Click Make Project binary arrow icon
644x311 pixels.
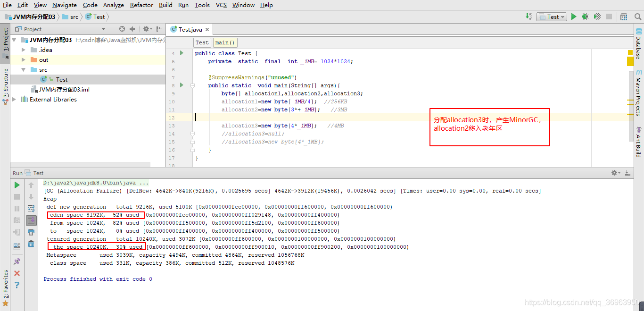[x=529, y=17]
